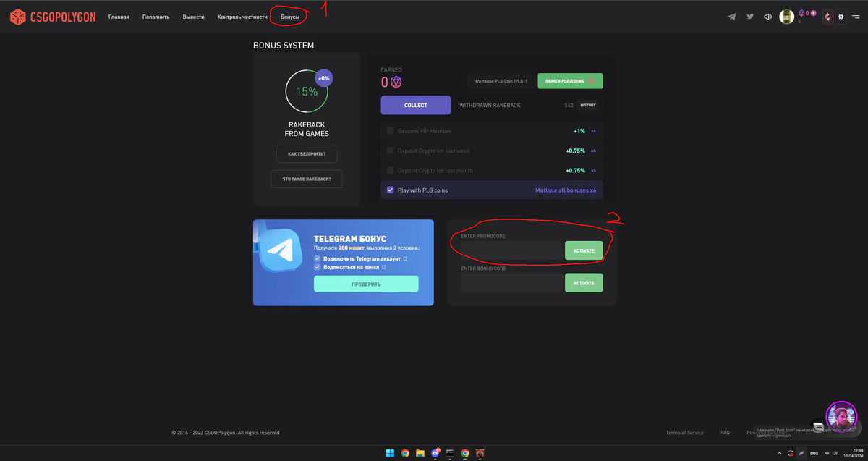
Task: Open the support chat avatar bubble
Action: coord(841,416)
